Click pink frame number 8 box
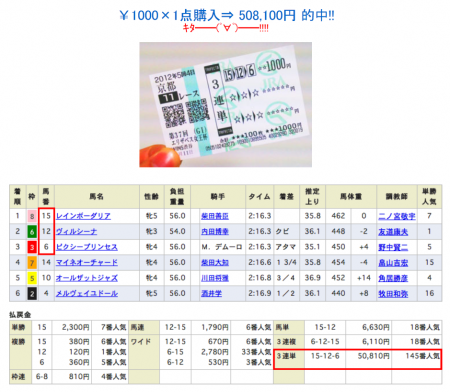The image size is (450, 392). point(32,216)
